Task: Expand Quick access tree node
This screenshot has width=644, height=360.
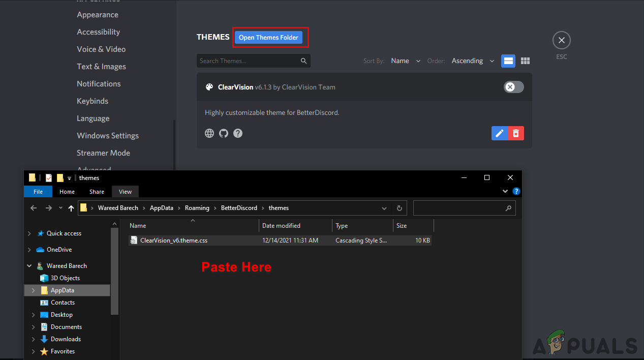Action: point(29,233)
